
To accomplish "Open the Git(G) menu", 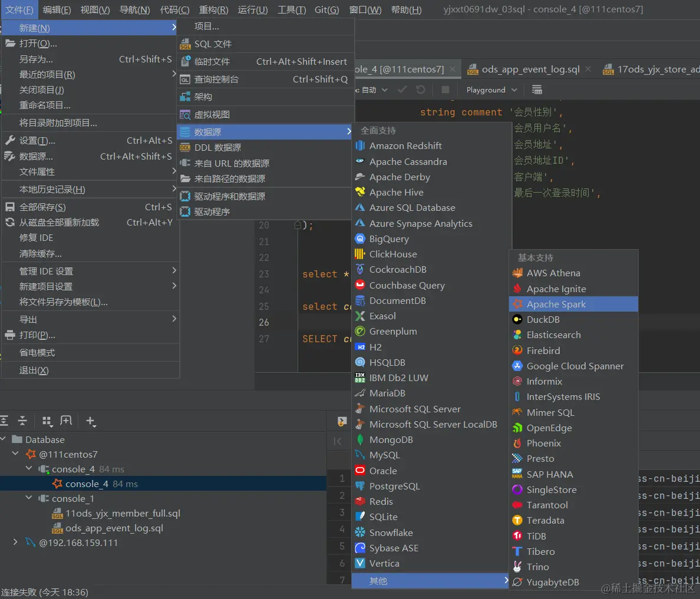I will 327,9.
